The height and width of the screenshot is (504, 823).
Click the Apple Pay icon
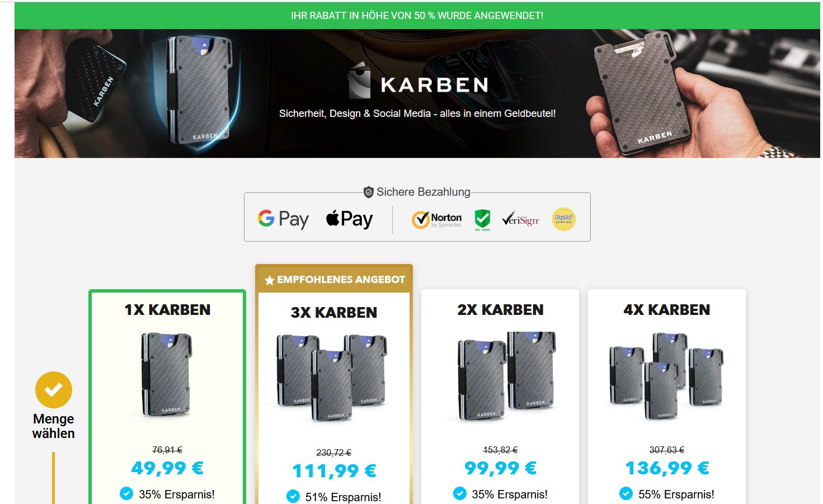[x=349, y=219]
